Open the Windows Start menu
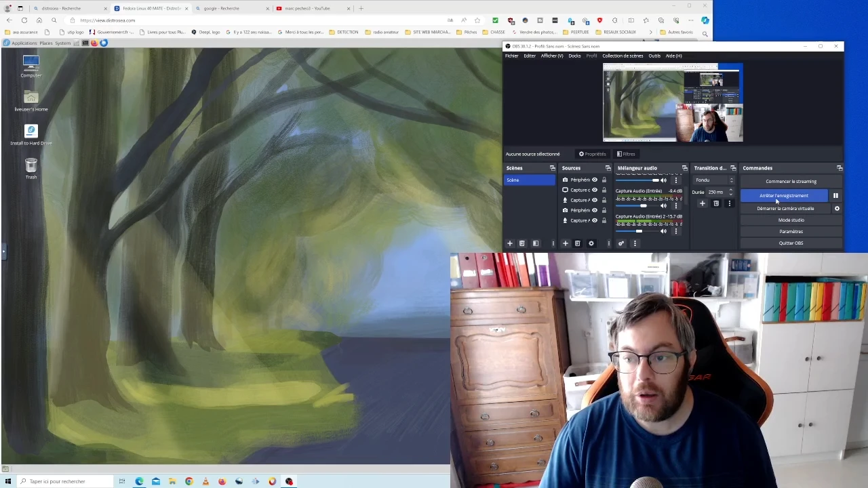Screen dimensions: 868x488 click(x=7, y=481)
